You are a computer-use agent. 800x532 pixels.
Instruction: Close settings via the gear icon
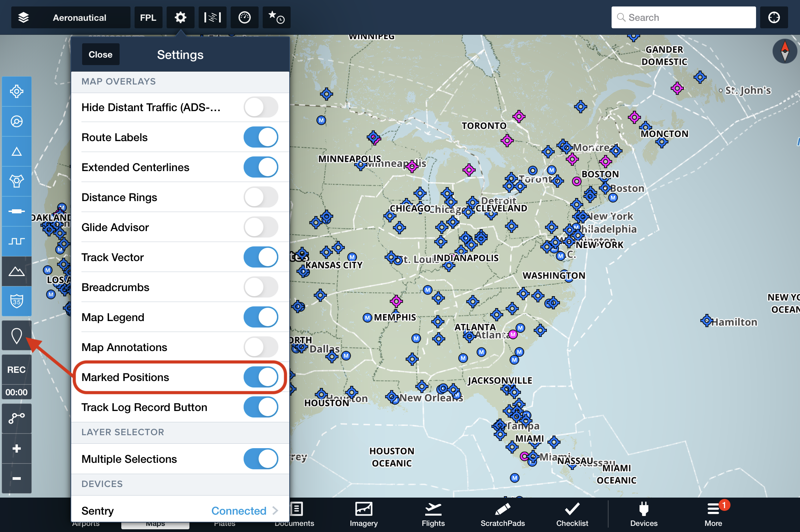click(x=180, y=17)
